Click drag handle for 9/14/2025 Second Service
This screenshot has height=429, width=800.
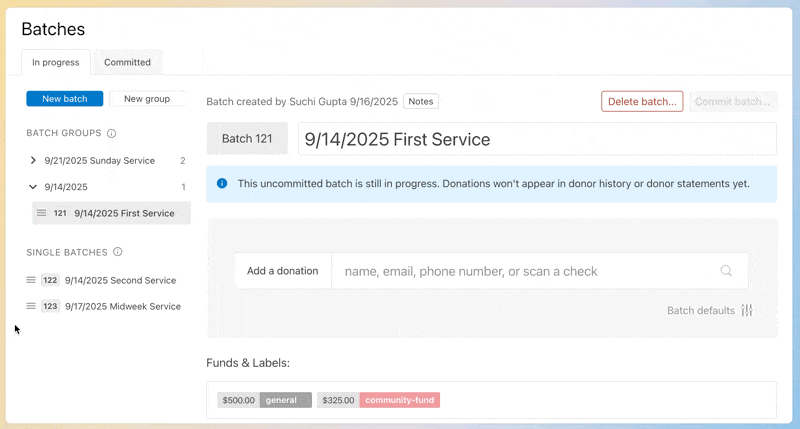31,280
